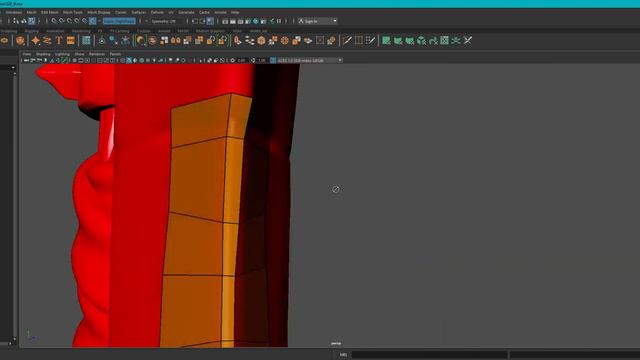Switch to the Rendering shelf tab
The width and height of the screenshot is (640, 360).
click(x=81, y=31)
